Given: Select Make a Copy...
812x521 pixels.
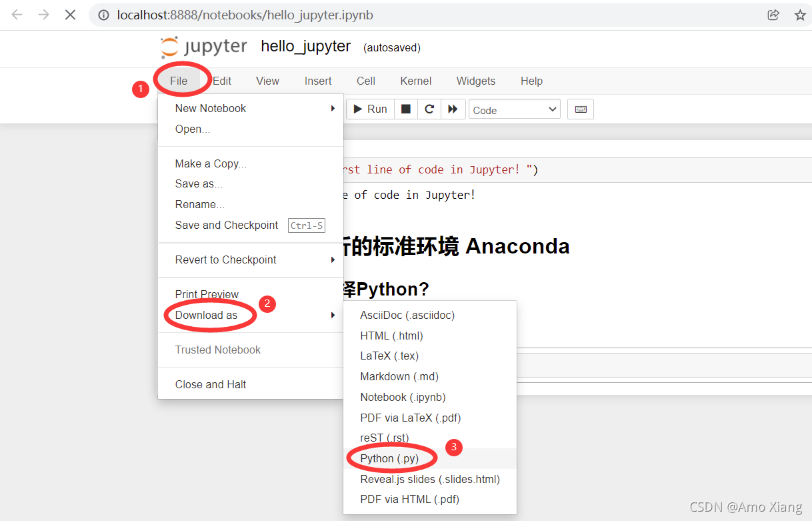Looking at the screenshot, I should (x=251, y=163).
